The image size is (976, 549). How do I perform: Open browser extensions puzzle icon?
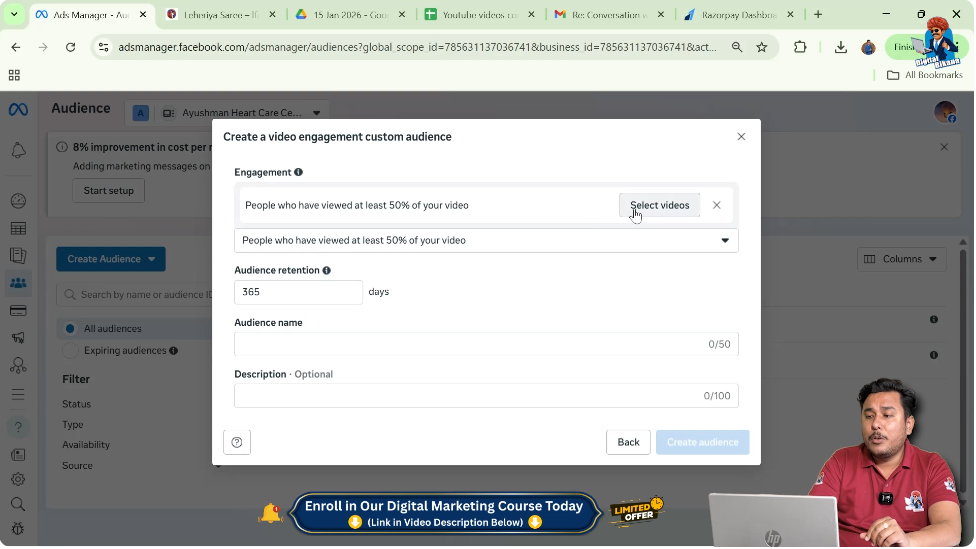click(x=800, y=47)
